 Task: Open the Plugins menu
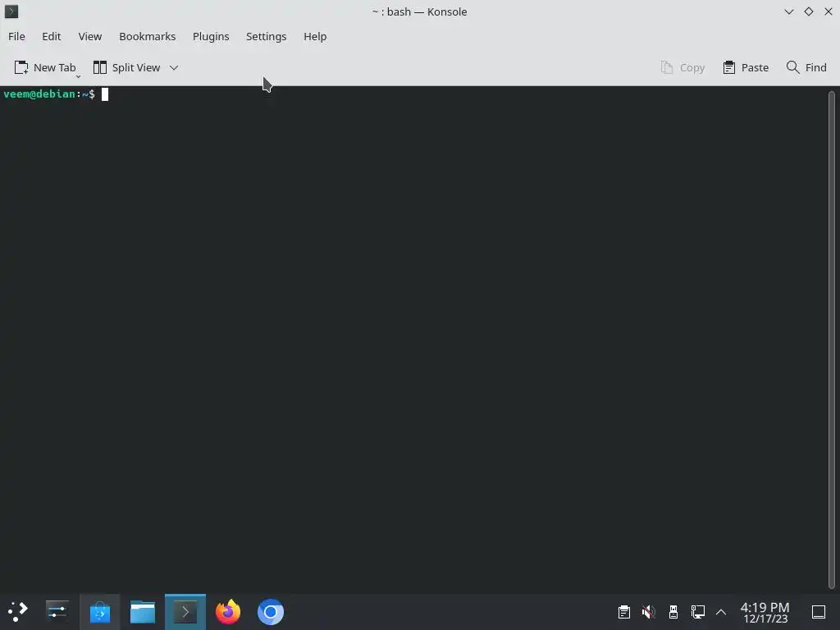click(211, 36)
